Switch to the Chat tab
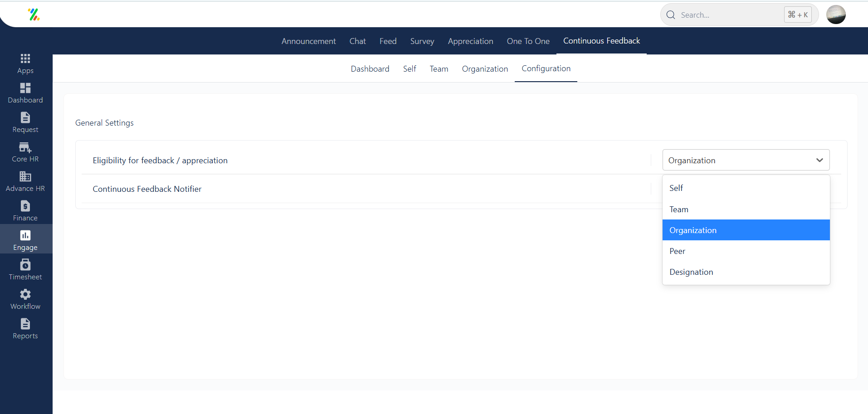Viewport: 868px width, 414px height. [x=357, y=41]
